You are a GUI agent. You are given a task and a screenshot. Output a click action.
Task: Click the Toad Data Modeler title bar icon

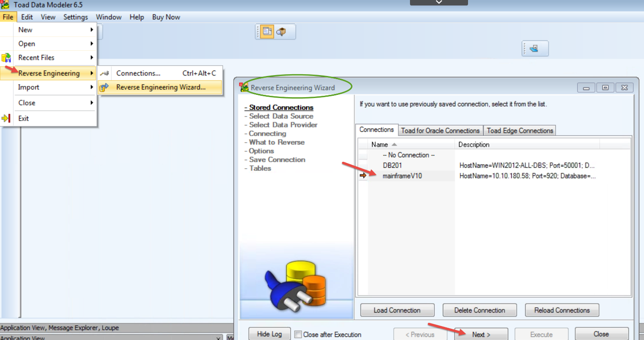coord(5,5)
